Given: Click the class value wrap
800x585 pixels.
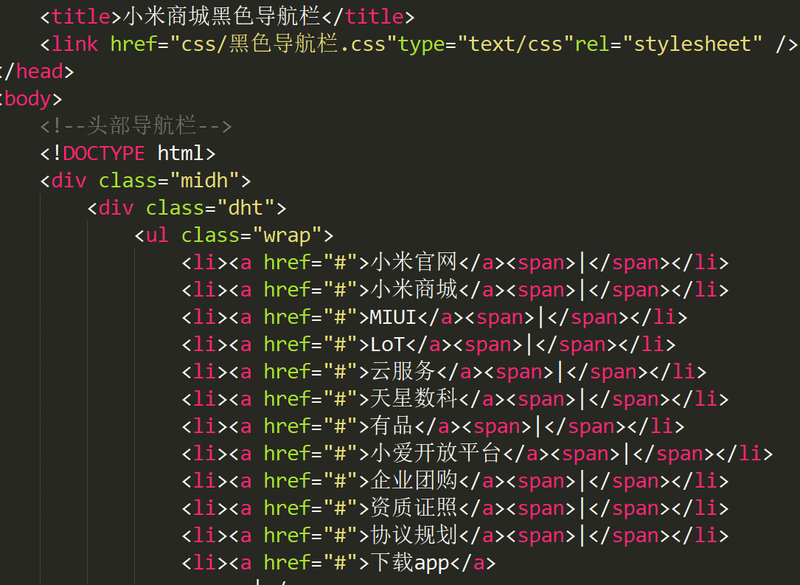Looking at the screenshot, I should [287, 235].
